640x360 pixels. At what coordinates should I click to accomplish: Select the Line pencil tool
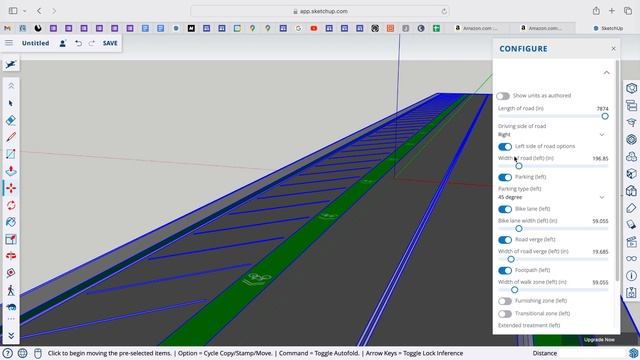pyautogui.click(x=11, y=137)
